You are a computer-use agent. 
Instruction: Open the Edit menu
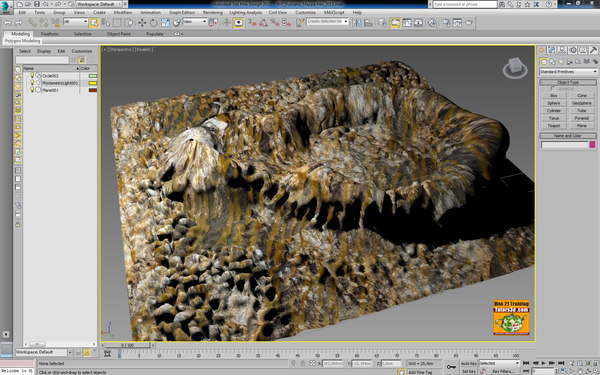(22, 12)
